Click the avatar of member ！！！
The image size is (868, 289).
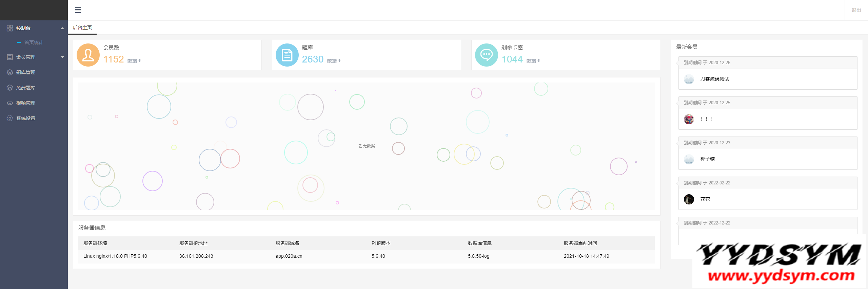[689, 119]
